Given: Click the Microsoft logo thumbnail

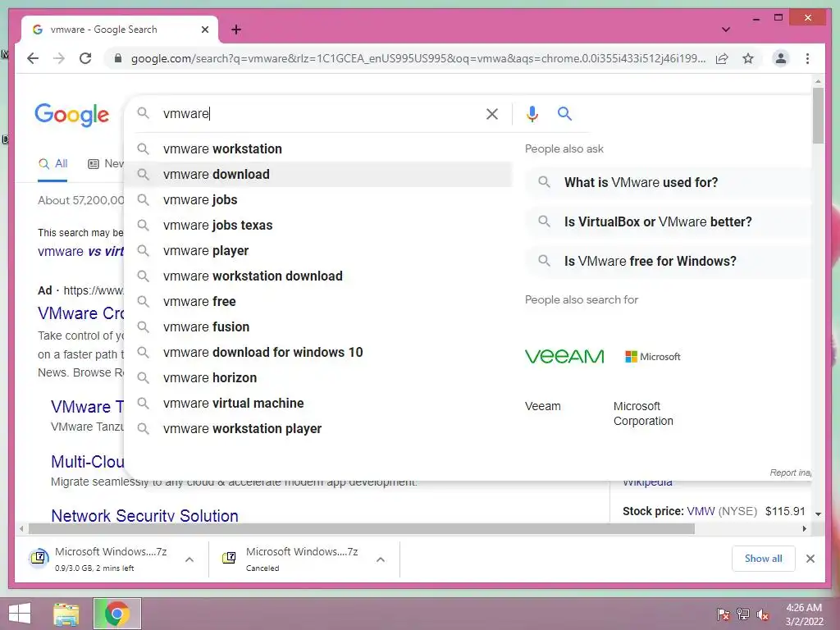Looking at the screenshot, I should [x=652, y=356].
